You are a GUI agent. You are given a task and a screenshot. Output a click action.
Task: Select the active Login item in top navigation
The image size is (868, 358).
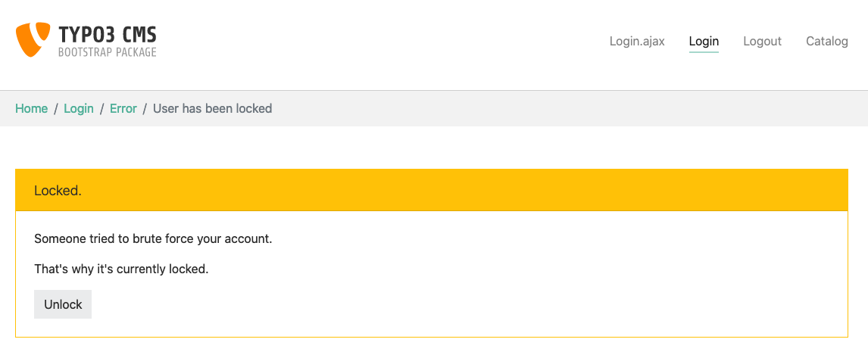point(704,42)
